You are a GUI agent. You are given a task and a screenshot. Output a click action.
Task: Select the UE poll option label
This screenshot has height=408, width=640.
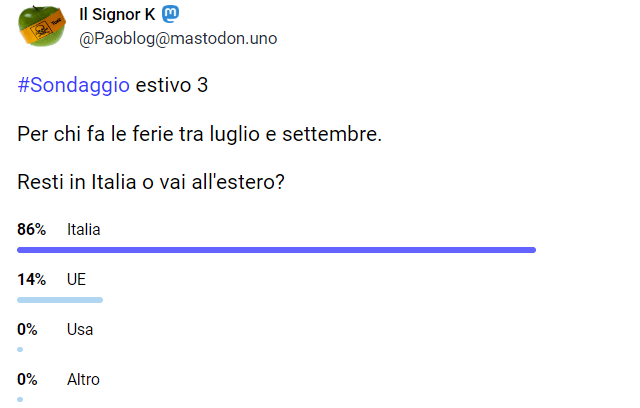pyautogui.click(x=76, y=280)
